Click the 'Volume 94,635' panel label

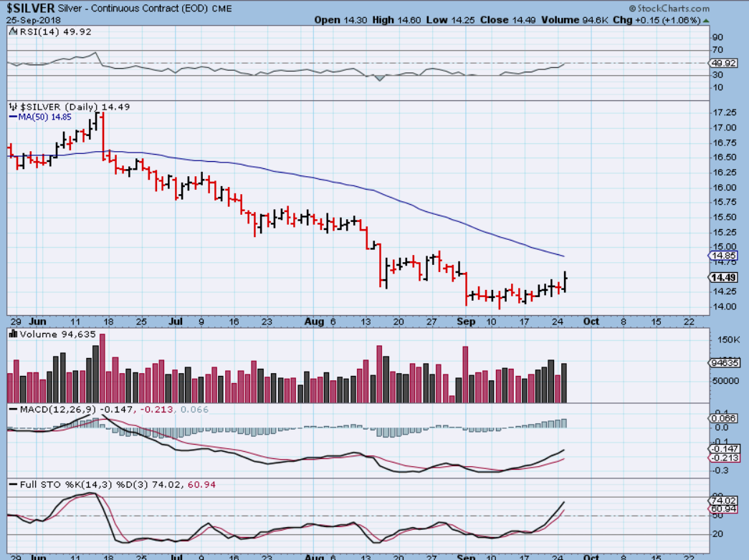[58, 334]
